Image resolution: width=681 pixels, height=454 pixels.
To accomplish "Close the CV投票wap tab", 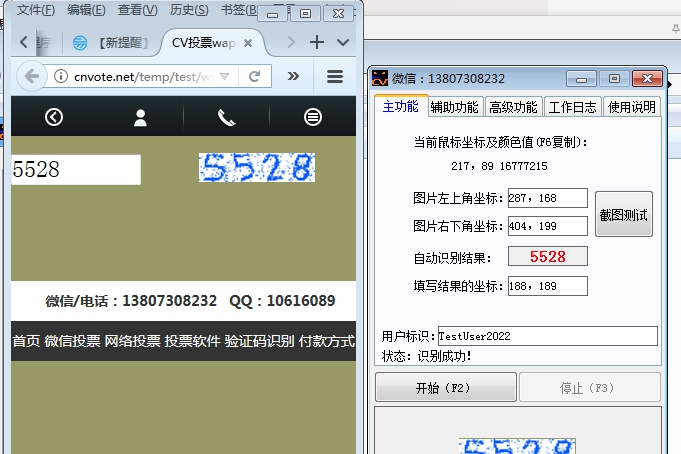I will pos(248,43).
